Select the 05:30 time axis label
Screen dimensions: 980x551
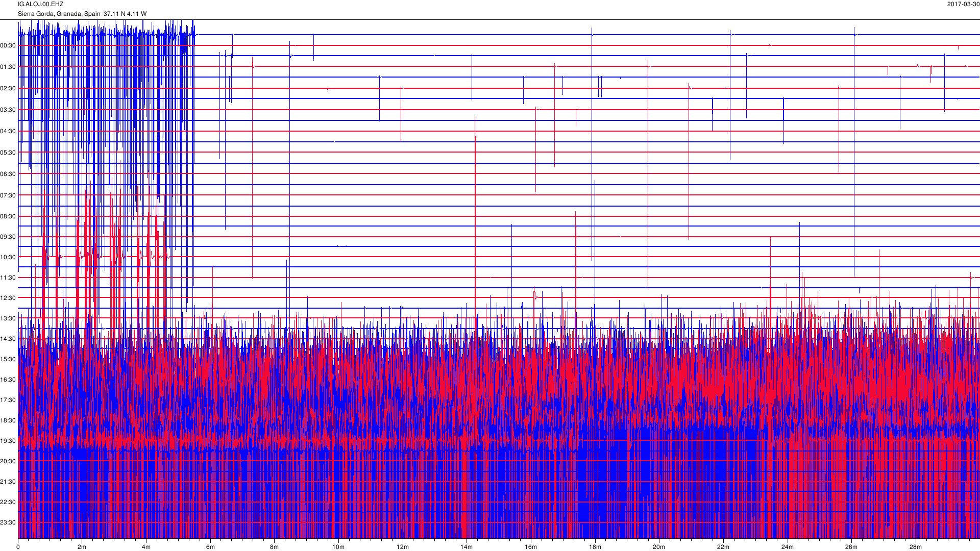coord(8,153)
